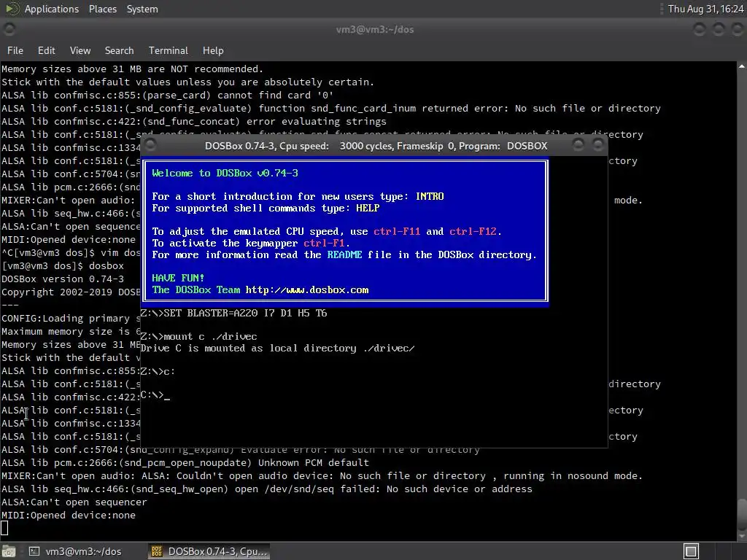Click the Applications menu logo icon
Image resolution: width=747 pixels, height=560 pixels.
12,9
